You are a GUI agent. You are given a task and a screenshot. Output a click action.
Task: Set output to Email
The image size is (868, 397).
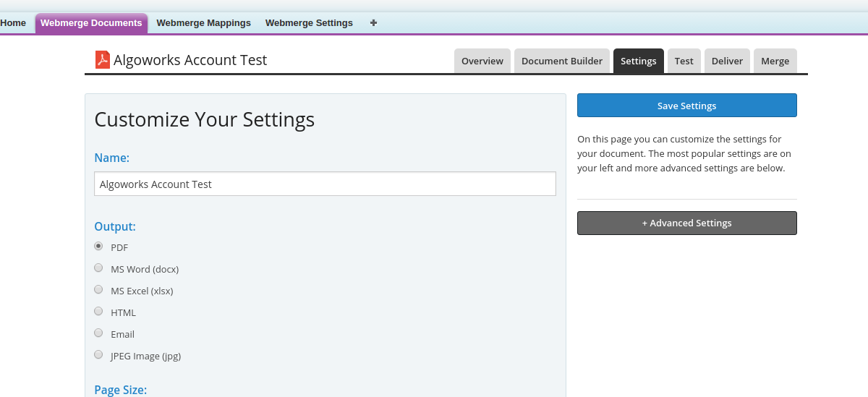pos(98,333)
